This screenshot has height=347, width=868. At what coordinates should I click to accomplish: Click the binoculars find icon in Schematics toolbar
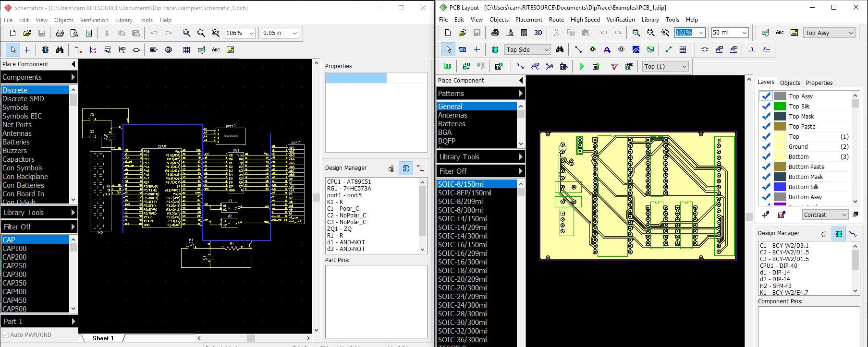pos(60,50)
